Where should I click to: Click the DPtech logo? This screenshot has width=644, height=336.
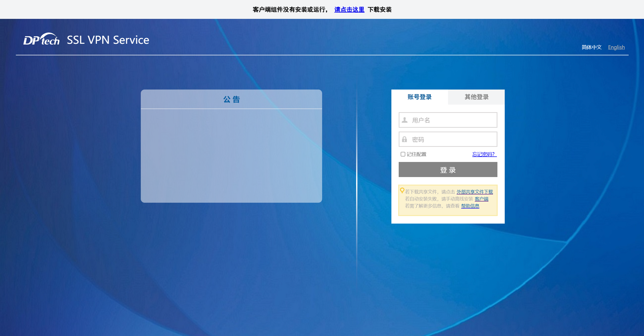tap(42, 39)
